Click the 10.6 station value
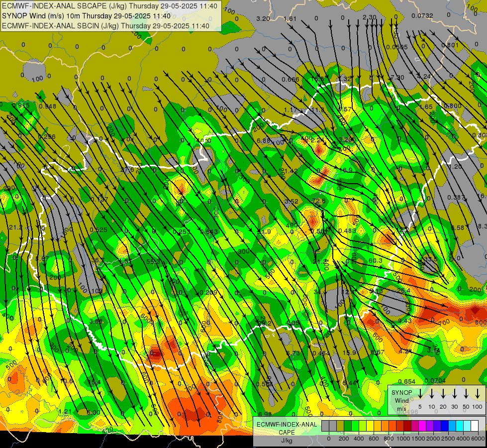The image size is (487, 448). 66,381
